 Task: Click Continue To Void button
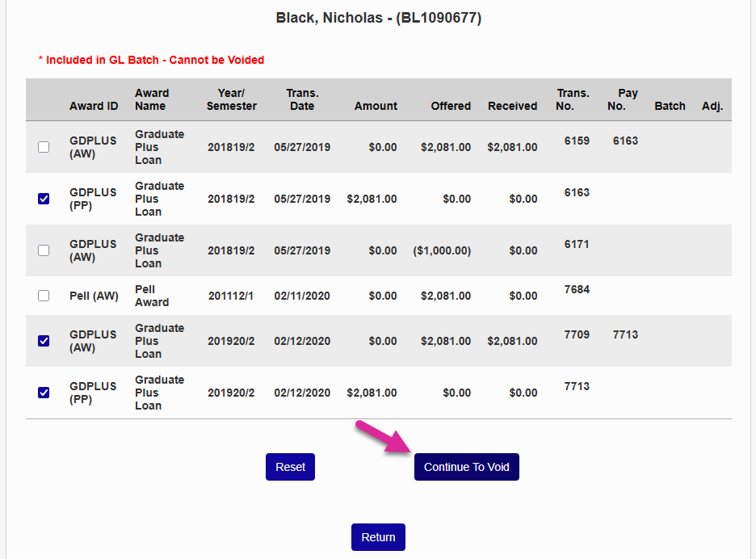pos(467,467)
